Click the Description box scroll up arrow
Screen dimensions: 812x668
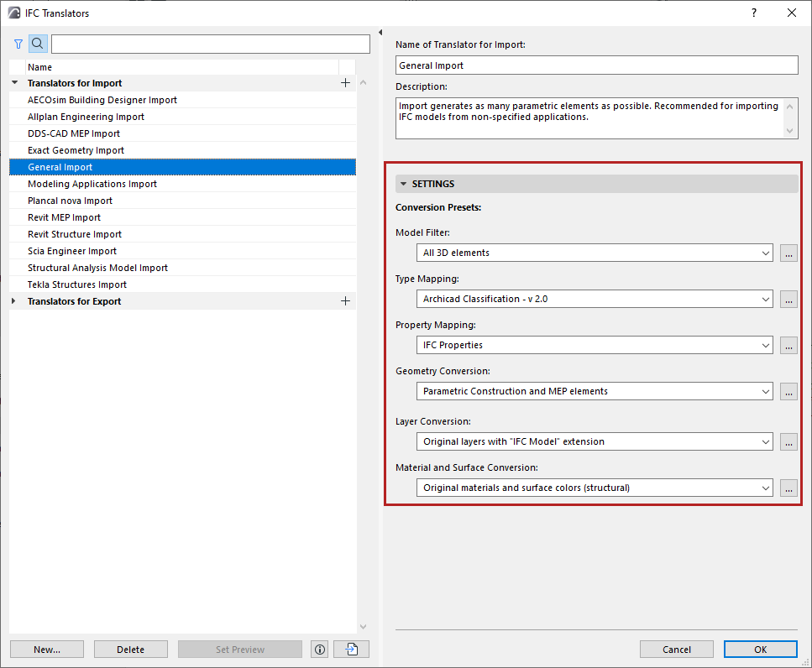point(789,107)
